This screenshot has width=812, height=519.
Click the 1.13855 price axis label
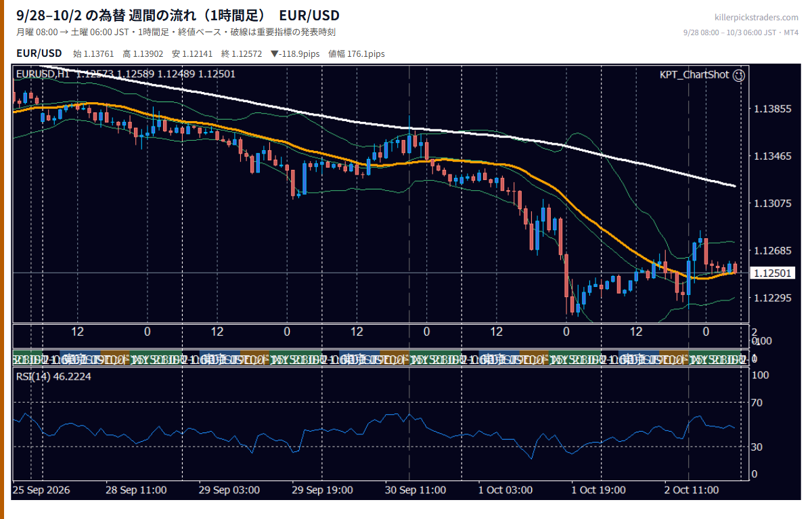[x=772, y=109]
